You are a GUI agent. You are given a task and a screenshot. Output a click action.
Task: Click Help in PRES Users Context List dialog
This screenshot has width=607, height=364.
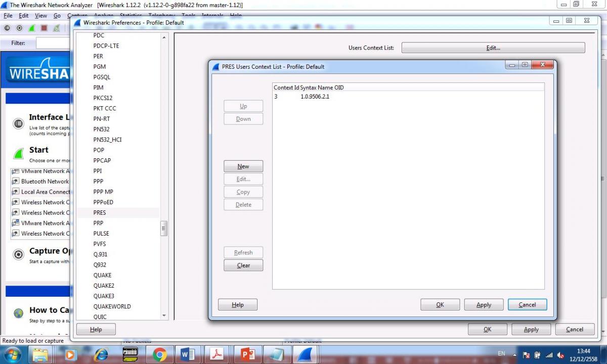pos(238,305)
